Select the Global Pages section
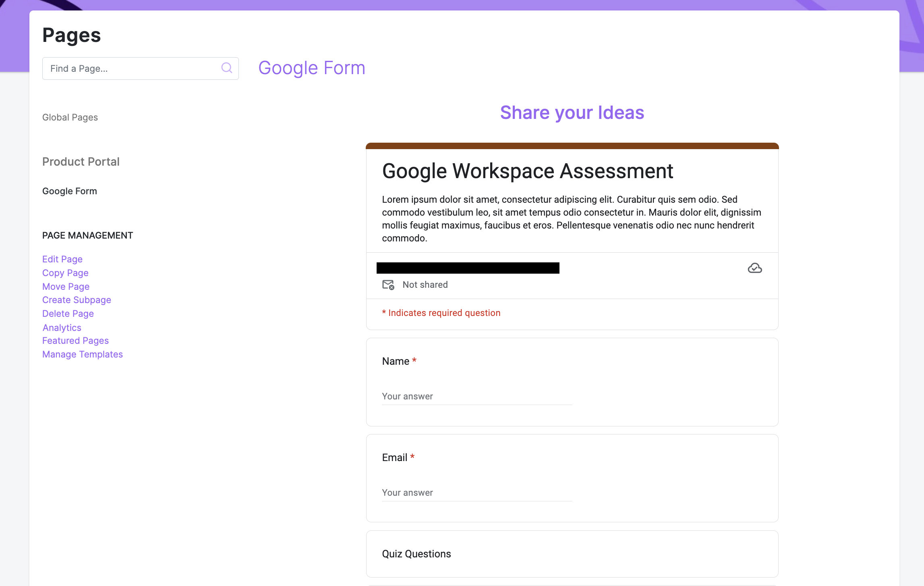Screen dimensions: 924x586 [x=70, y=117]
